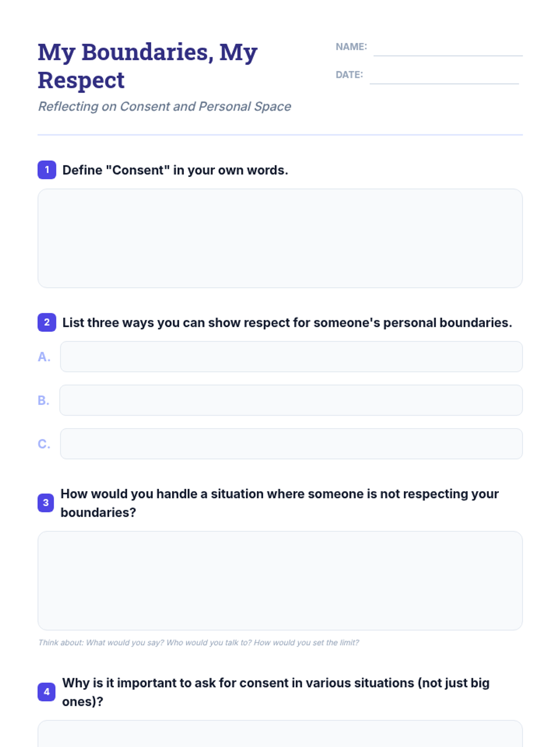Click the answer box for handling boundary situations

pyautogui.click(x=280, y=581)
